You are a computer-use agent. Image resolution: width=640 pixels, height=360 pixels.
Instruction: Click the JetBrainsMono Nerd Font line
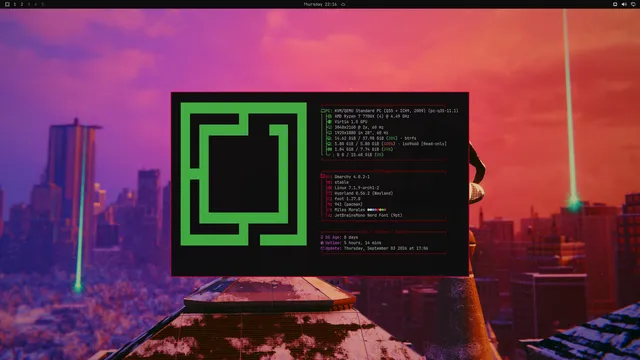(368, 216)
